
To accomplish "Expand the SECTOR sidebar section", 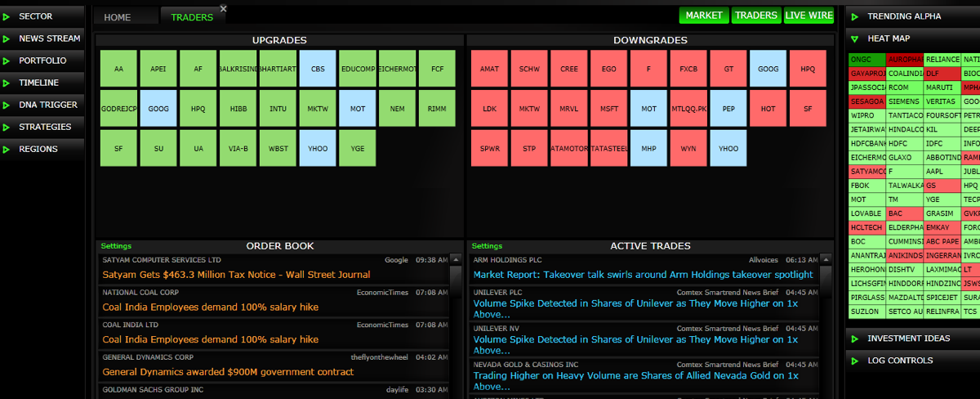I will [42, 16].
